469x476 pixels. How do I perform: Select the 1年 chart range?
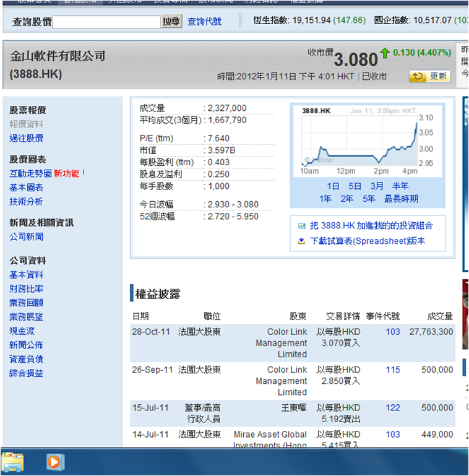(325, 199)
